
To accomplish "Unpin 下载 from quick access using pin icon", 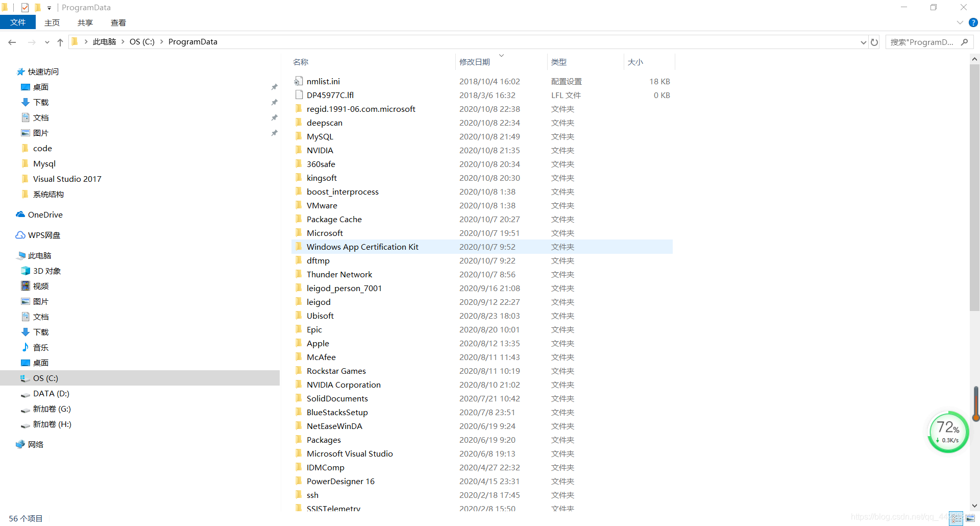I will (x=274, y=103).
